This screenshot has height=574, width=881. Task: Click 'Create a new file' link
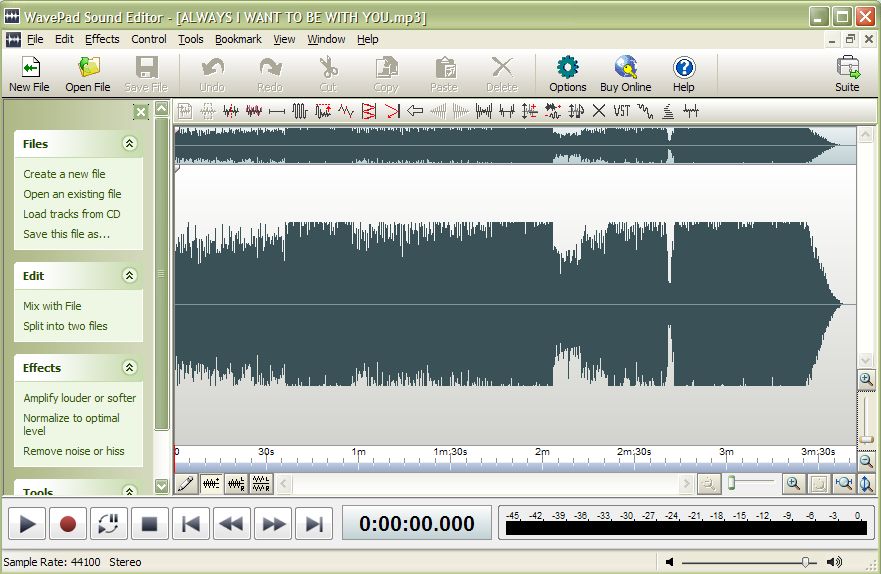coord(64,174)
